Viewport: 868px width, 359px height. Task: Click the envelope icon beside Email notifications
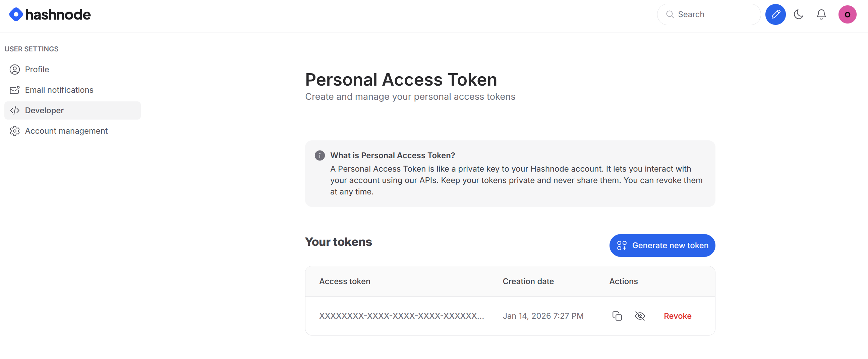click(14, 90)
